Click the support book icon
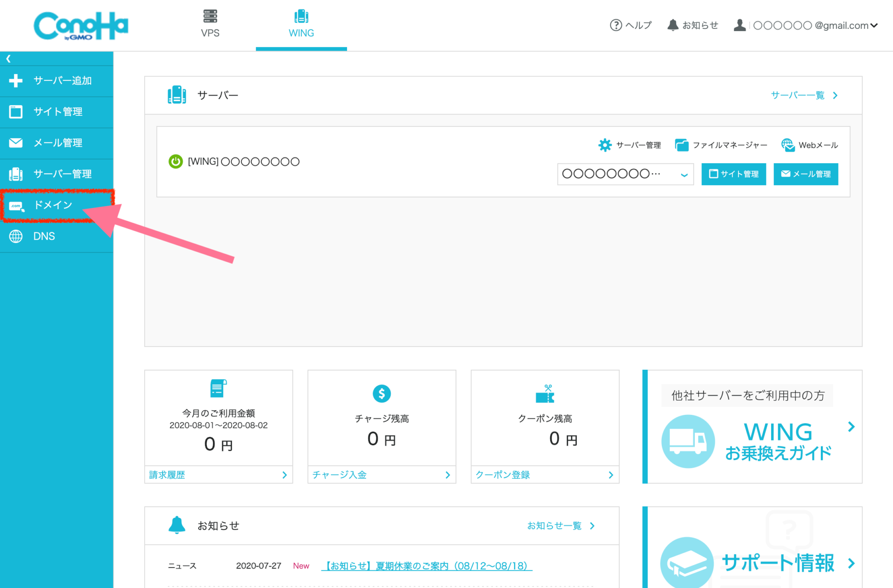Image resolution: width=893 pixels, height=588 pixels. pos(687,563)
